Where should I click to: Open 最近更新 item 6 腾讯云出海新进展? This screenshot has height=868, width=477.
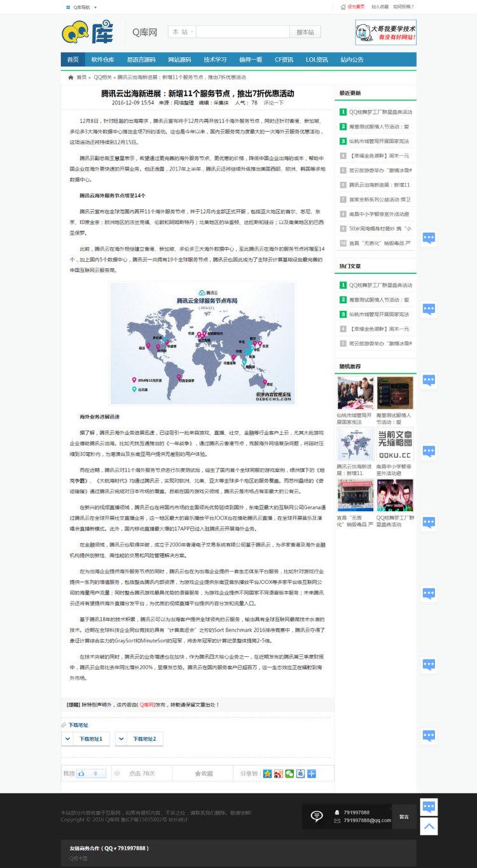tap(379, 184)
